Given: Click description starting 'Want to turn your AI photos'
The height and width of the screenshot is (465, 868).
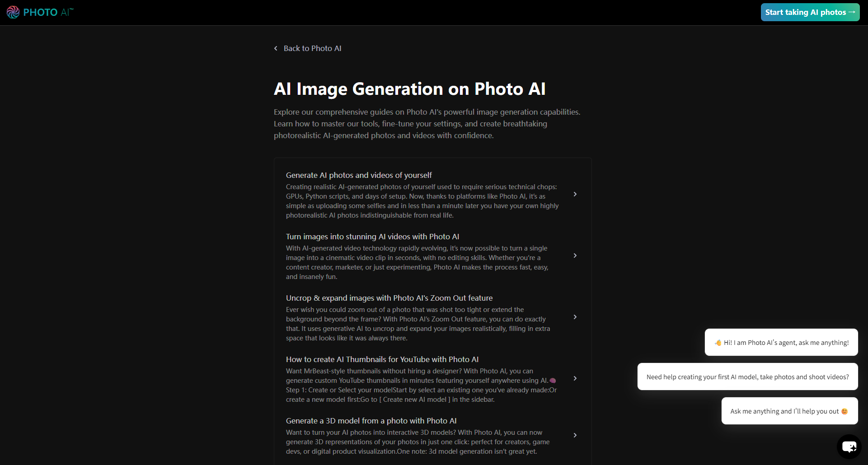Looking at the screenshot, I should (x=418, y=442).
